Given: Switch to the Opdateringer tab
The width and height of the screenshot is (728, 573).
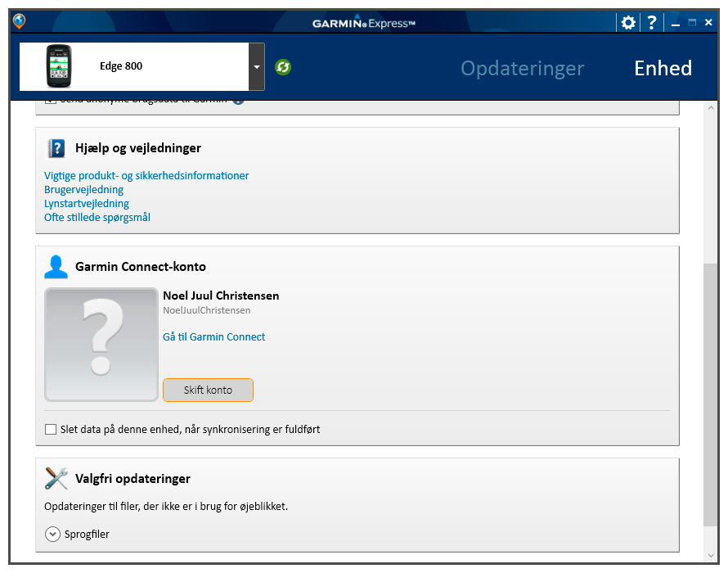Looking at the screenshot, I should pos(523,68).
